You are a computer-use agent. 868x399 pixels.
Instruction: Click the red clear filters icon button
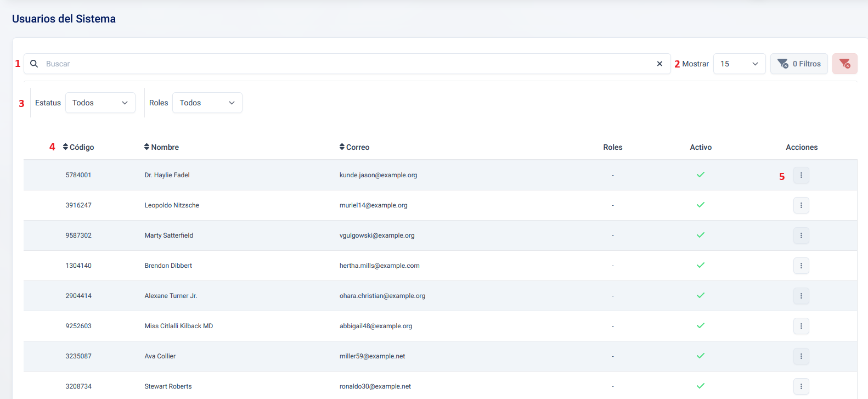[844, 64]
